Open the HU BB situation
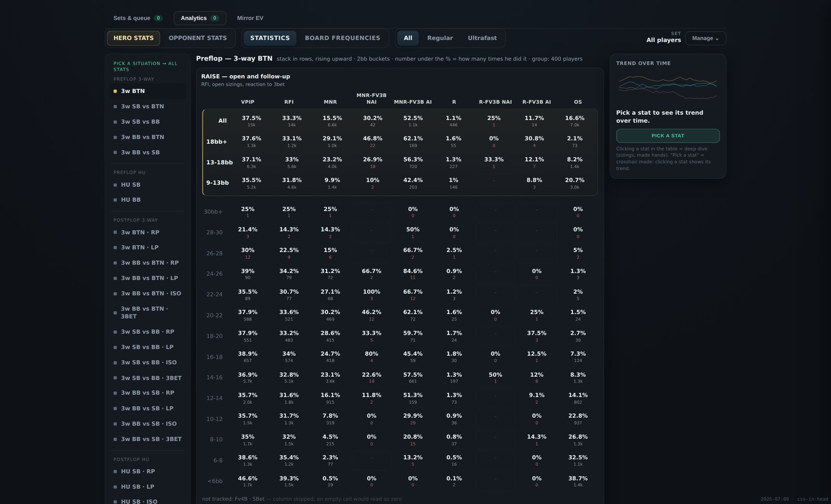 (148, 200)
